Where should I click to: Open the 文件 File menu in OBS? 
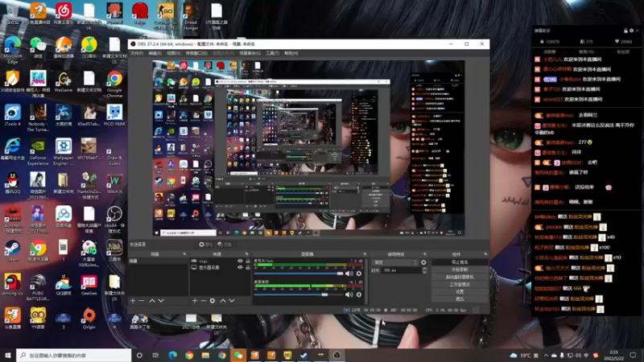(x=137, y=53)
